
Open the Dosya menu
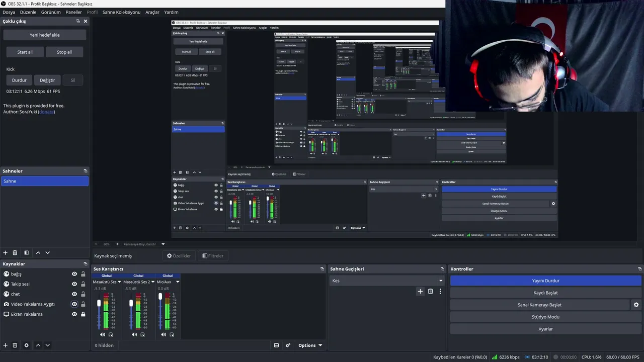point(9,12)
